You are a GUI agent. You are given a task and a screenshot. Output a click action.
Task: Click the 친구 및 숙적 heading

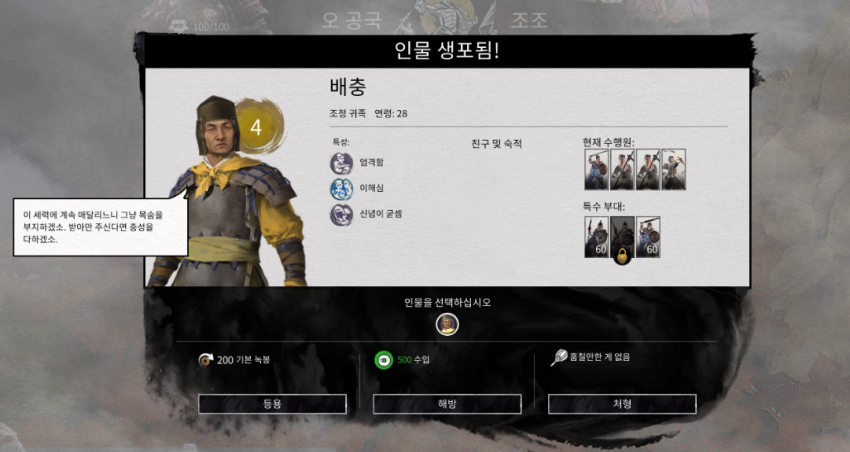click(x=496, y=144)
